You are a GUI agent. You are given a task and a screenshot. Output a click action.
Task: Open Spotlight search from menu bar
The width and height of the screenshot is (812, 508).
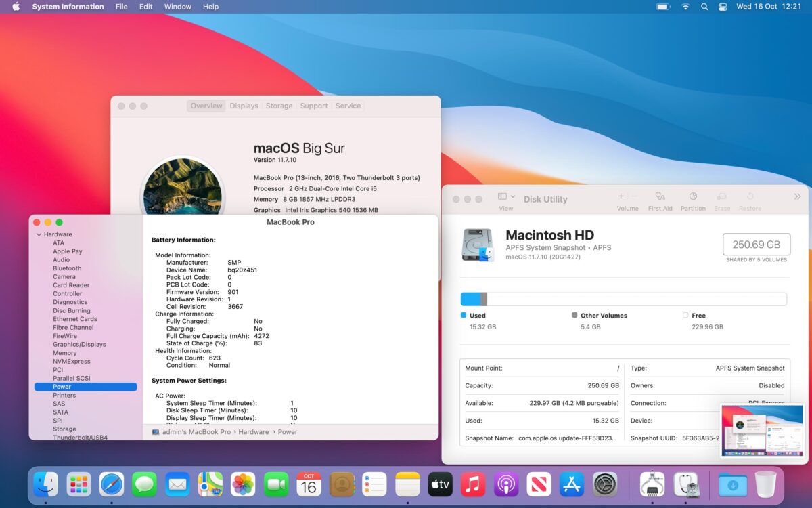(704, 7)
